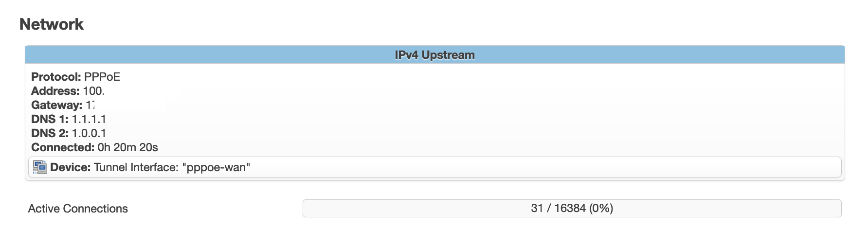The width and height of the screenshot is (868, 248).
Task: Click the tunnel interface device icon
Action: [40, 167]
